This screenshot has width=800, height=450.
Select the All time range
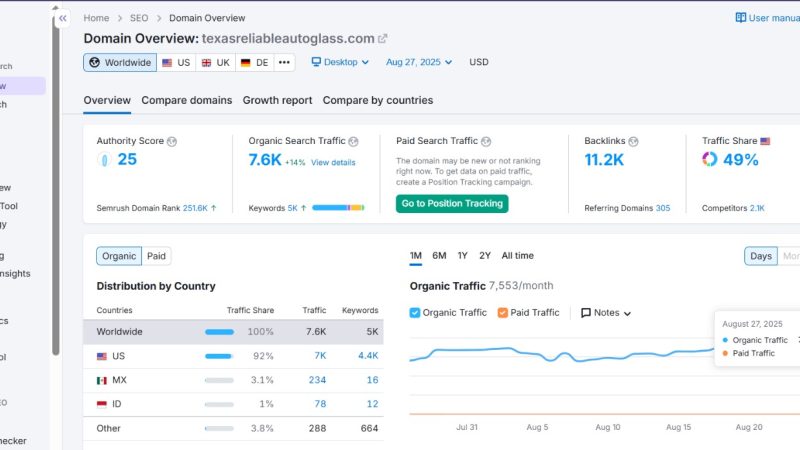(517, 256)
